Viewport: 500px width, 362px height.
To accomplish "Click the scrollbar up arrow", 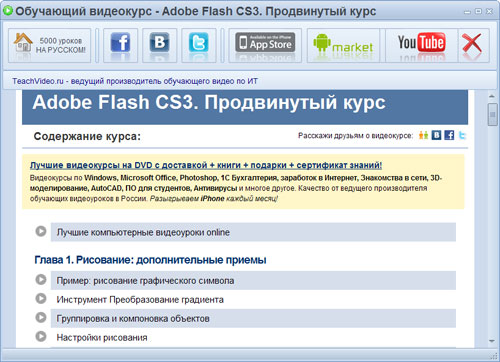I will pos(492,97).
